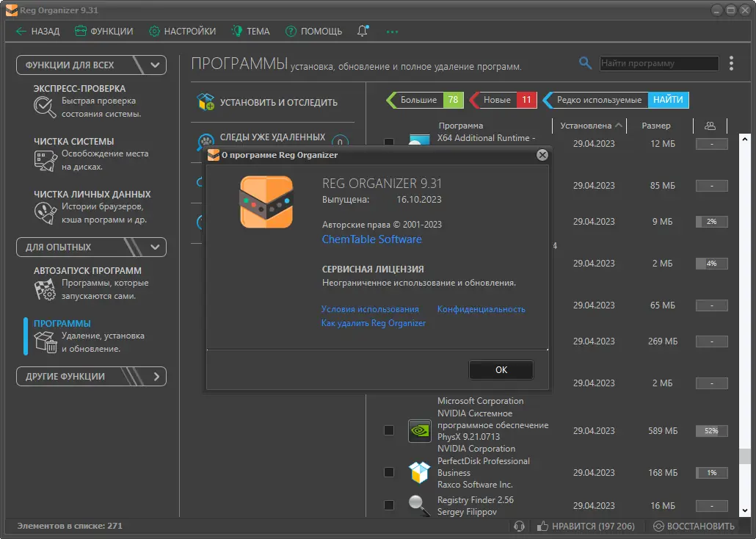Image resolution: width=756 pixels, height=539 pixels.
Task: Go back with НАЗАД
Action: point(37,32)
